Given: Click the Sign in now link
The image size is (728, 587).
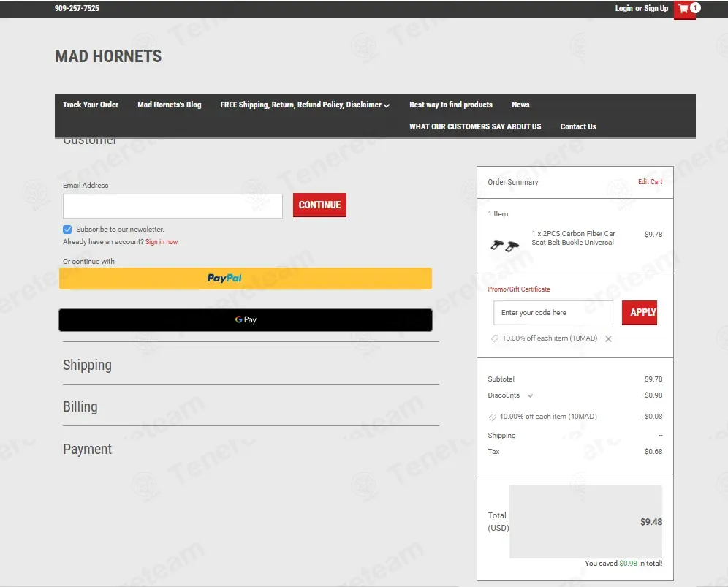Looking at the screenshot, I should [x=162, y=242].
